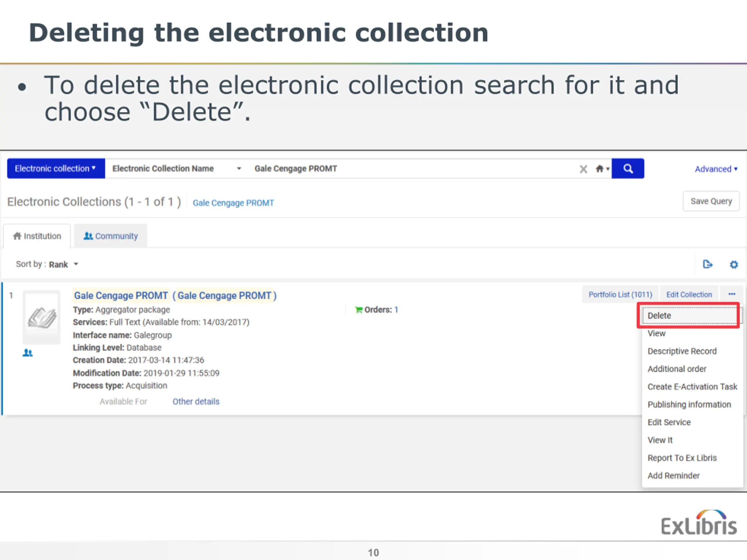Select Publishing information in the menu
This screenshot has width=747, height=560.
690,404
